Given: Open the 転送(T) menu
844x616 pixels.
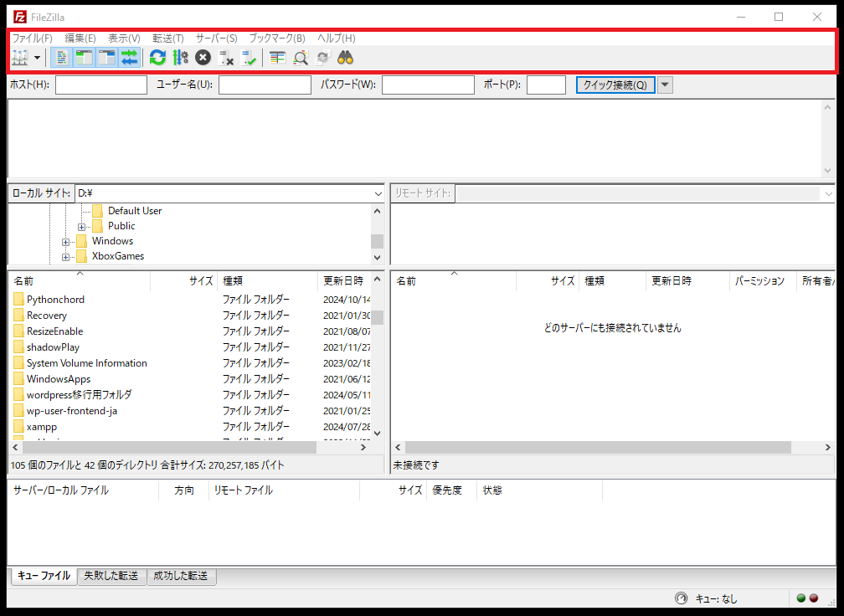Looking at the screenshot, I should [167, 38].
